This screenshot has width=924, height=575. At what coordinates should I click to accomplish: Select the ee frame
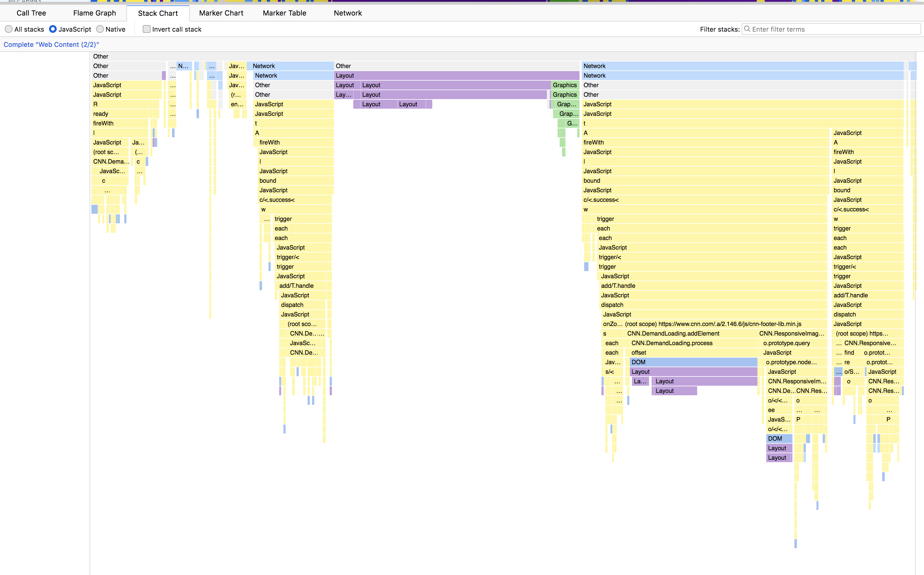point(779,410)
